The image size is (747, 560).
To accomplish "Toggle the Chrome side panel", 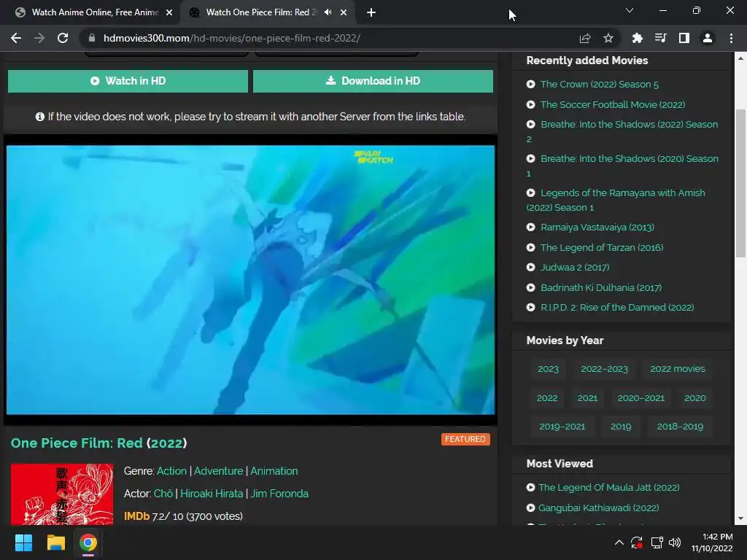I will coord(684,38).
